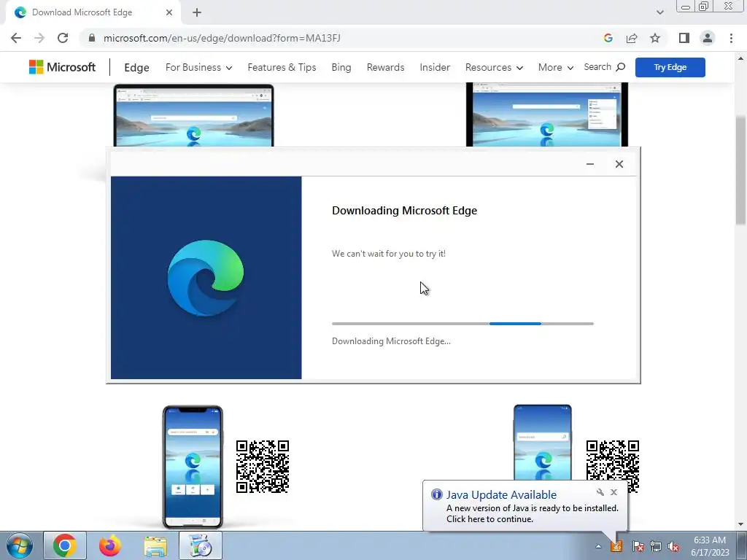
Task: Expand the More menu
Action: (555, 67)
